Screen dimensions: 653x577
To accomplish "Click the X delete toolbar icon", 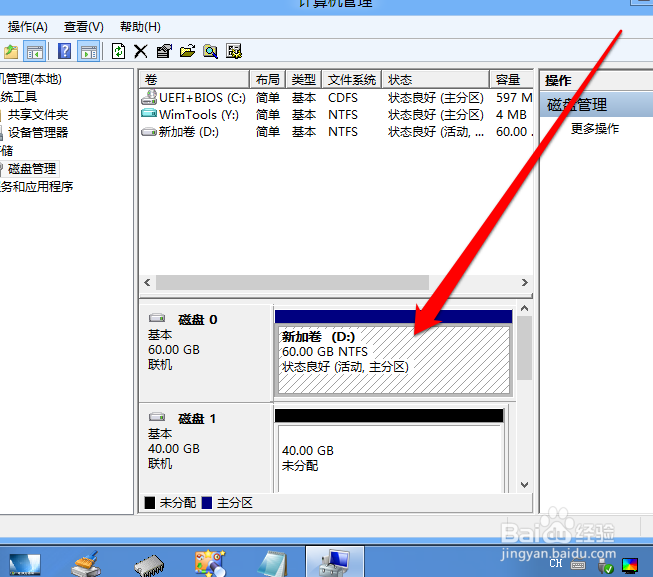I will [141, 52].
